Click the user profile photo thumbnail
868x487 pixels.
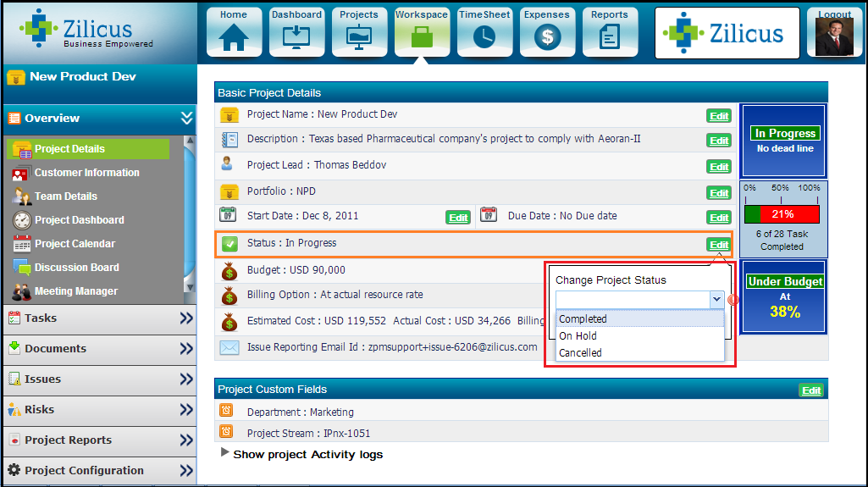tap(834, 37)
